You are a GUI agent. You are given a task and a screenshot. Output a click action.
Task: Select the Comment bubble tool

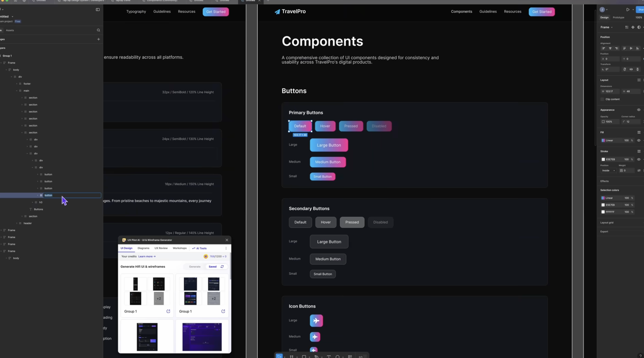pos(337,356)
